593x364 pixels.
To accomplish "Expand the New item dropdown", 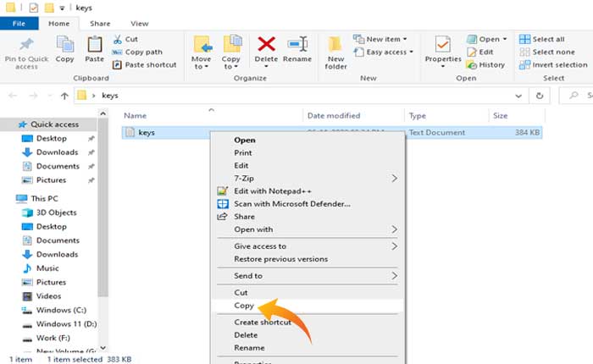I will 385,39.
